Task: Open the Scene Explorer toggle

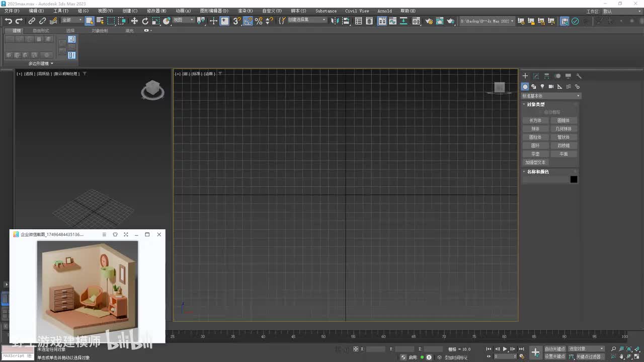Action: pos(359,21)
